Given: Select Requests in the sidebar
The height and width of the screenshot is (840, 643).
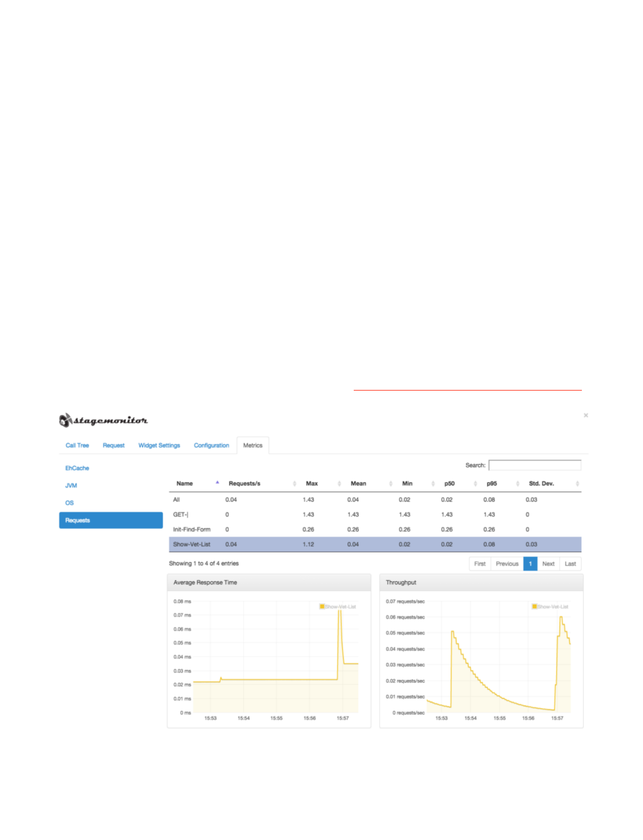Looking at the screenshot, I should point(111,520).
